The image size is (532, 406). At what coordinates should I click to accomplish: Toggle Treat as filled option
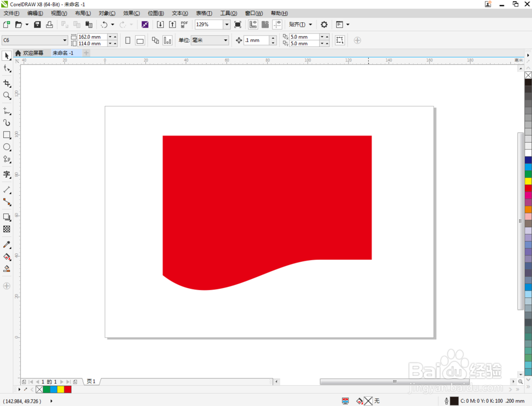(x=339, y=40)
